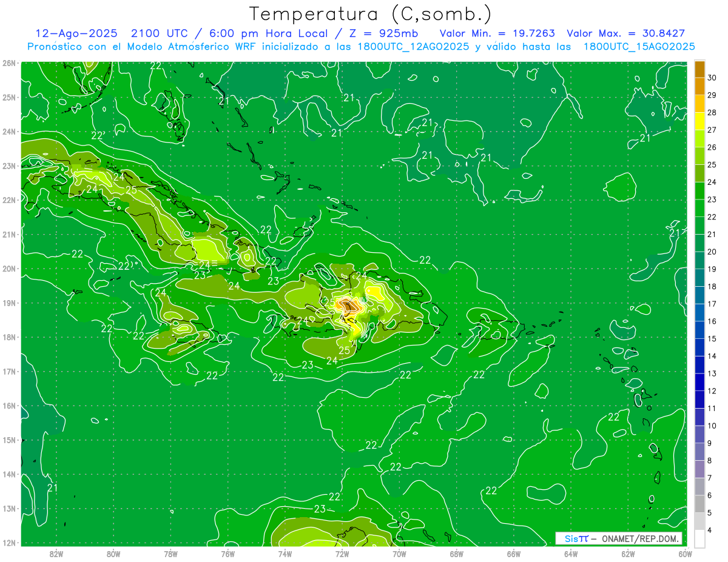Click the '12N' latitude axis label
Viewport: 728px width, 562px height.
click(x=9, y=543)
